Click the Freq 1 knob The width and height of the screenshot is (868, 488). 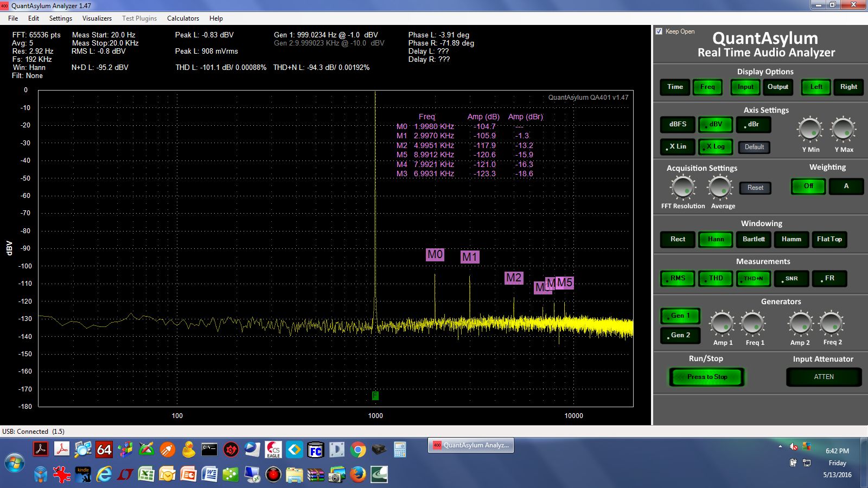point(754,324)
